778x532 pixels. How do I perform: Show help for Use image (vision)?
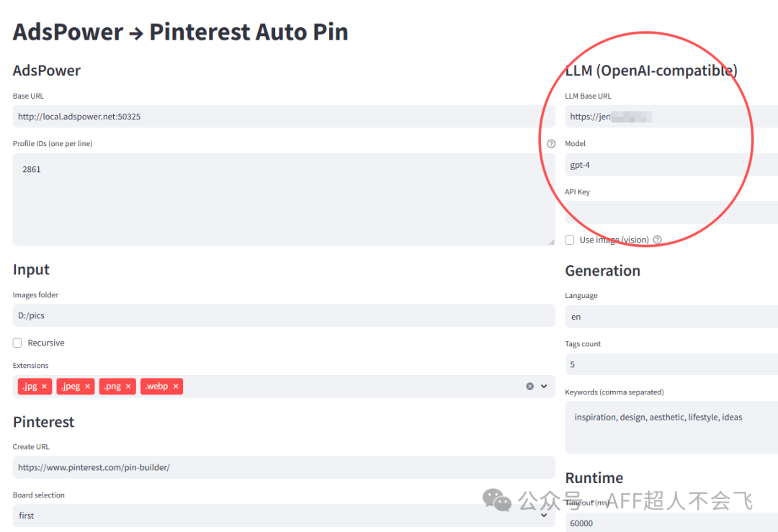tap(657, 240)
